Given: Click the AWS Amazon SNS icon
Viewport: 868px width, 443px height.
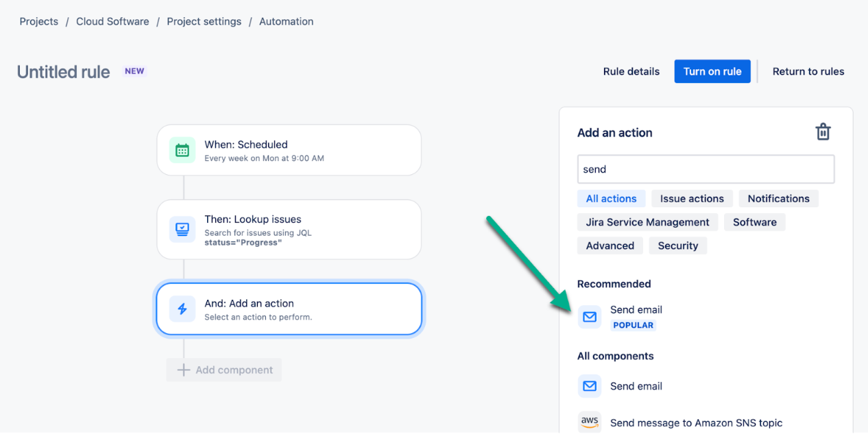Looking at the screenshot, I should (590, 422).
